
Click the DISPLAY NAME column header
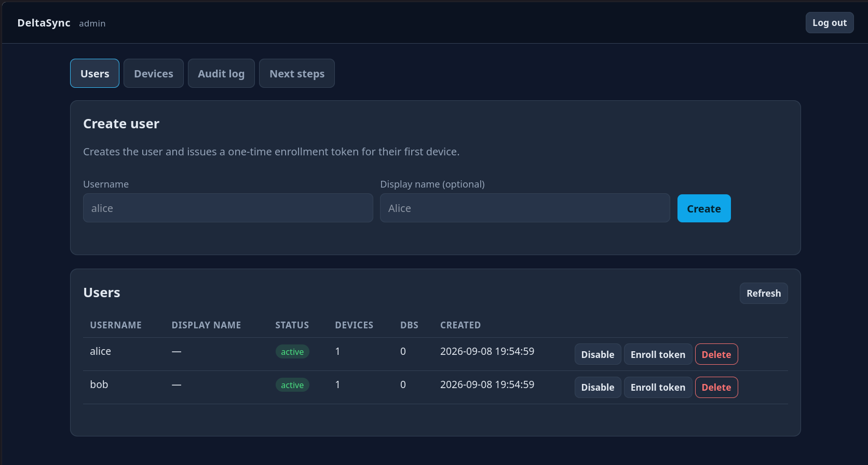(x=206, y=325)
